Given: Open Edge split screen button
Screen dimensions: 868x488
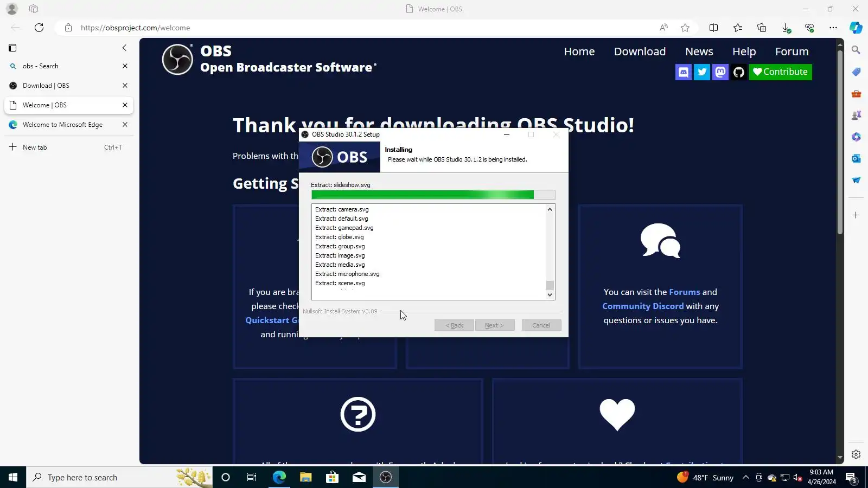Looking at the screenshot, I should point(714,28).
